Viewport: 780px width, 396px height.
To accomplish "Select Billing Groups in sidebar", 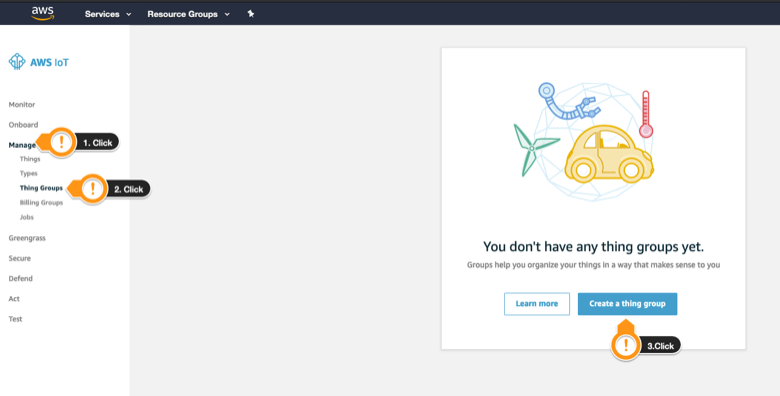I will coord(41,202).
